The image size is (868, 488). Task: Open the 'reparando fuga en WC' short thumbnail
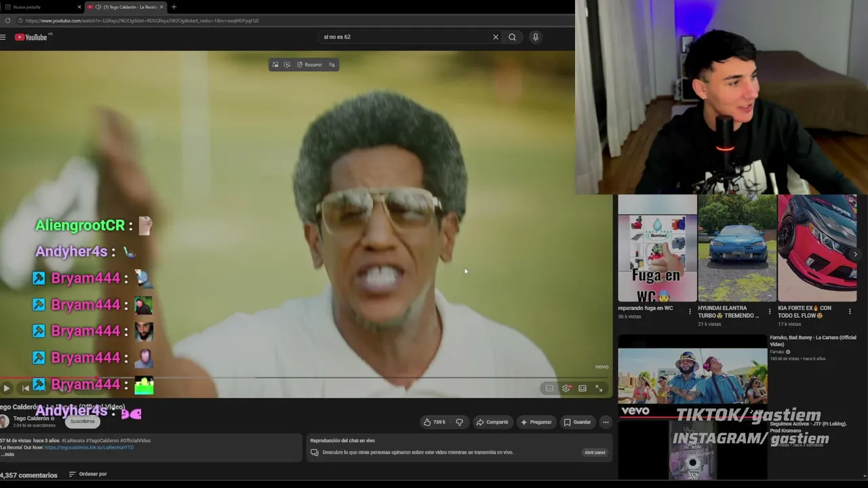pos(657,248)
